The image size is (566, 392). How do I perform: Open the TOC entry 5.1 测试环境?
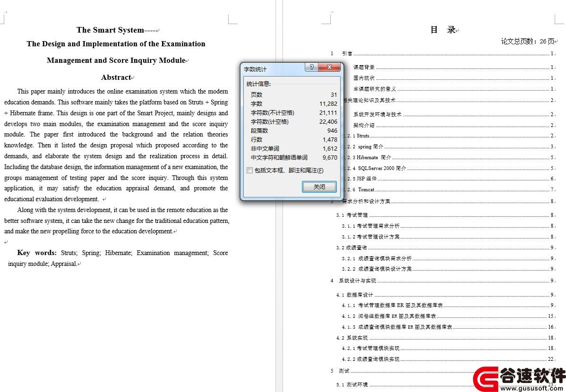[446, 385]
